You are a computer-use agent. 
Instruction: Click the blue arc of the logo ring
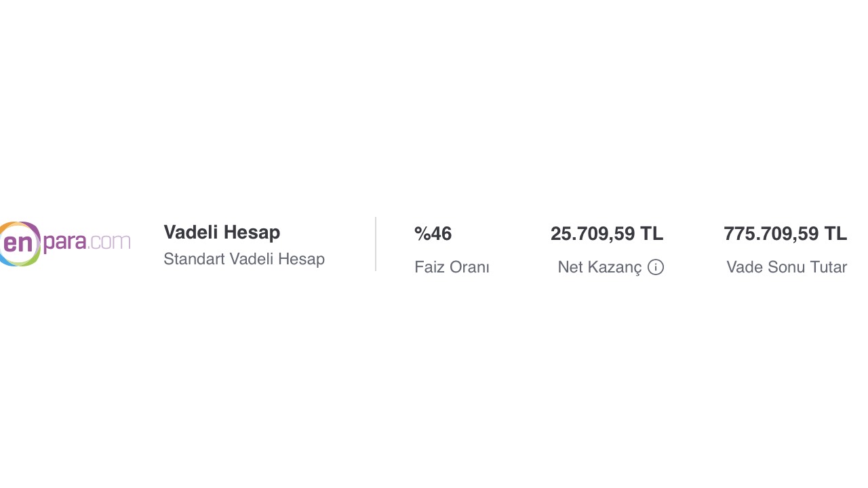click(5, 259)
